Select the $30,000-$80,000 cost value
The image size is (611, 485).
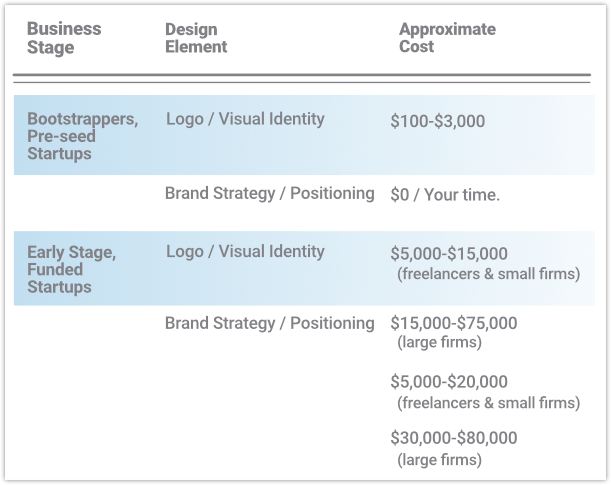coord(454,438)
